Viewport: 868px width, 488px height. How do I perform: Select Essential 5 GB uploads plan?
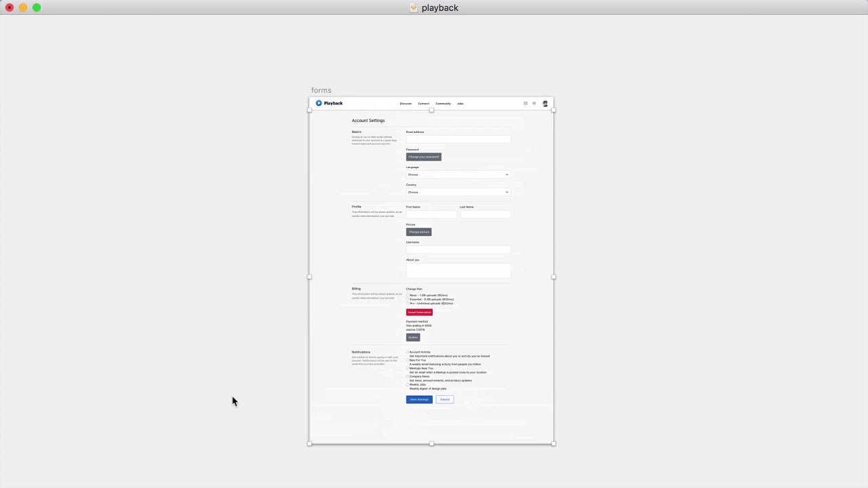click(x=408, y=300)
